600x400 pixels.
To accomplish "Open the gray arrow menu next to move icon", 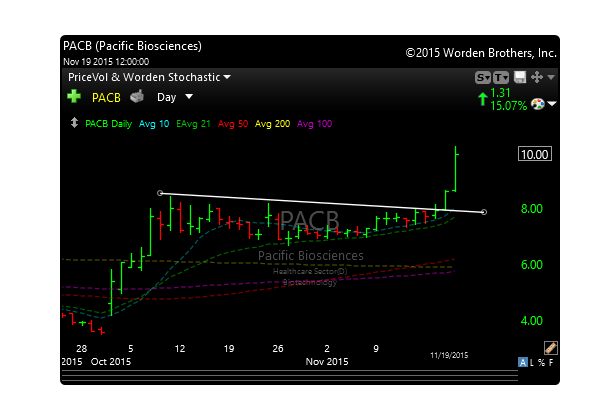I will point(551,78).
